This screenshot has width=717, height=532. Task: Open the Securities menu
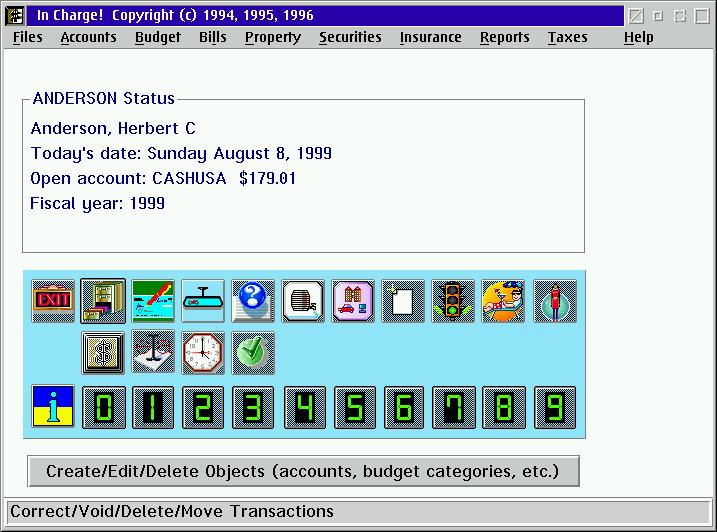(350, 37)
